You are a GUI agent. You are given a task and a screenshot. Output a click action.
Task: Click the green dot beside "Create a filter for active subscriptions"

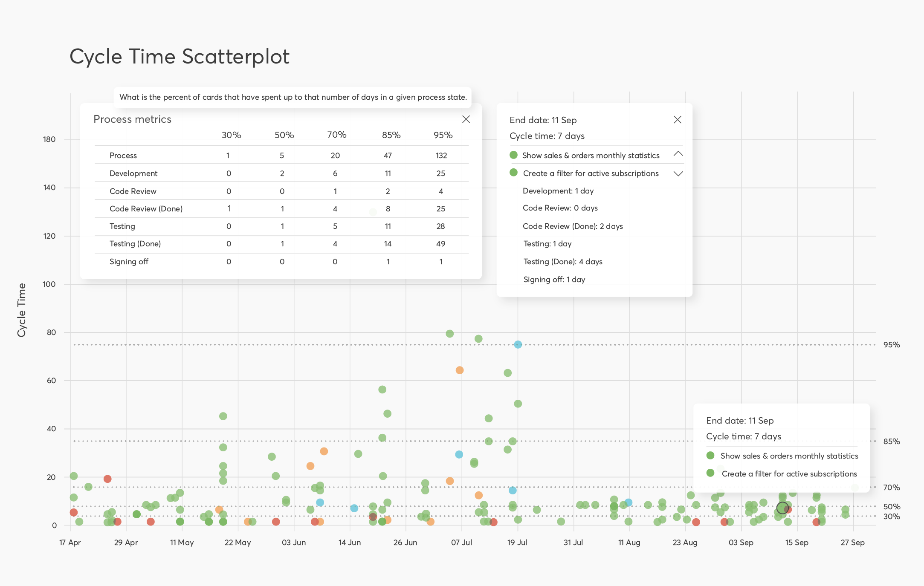tap(514, 173)
